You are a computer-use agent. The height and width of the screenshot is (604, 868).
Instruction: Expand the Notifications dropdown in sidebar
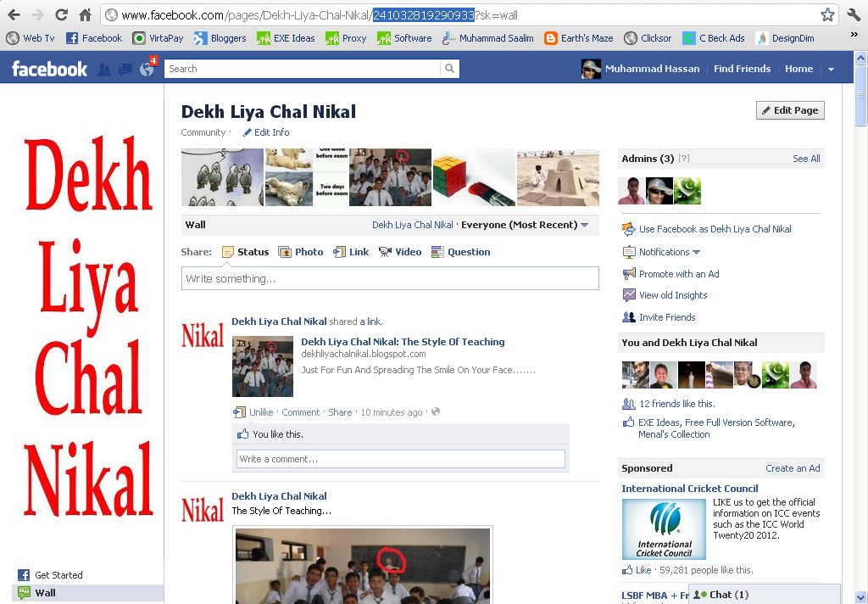coord(670,252)
